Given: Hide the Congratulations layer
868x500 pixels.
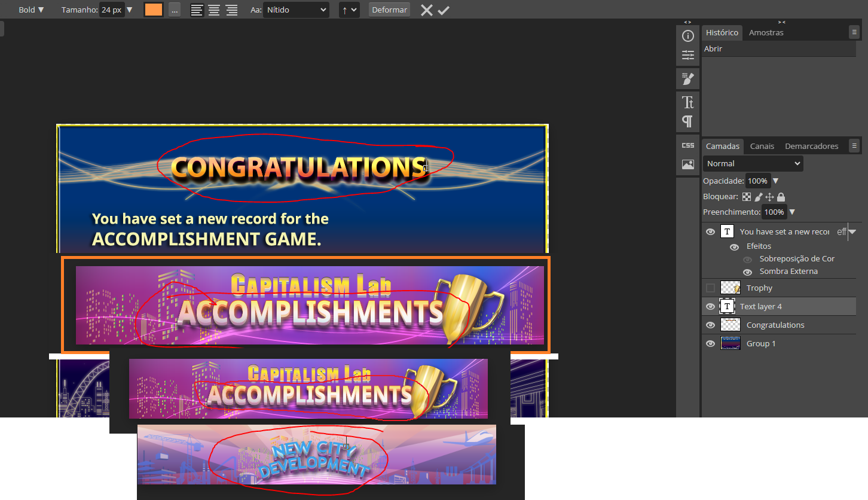Looking at the screenshot, I should [x=710, y=325].
